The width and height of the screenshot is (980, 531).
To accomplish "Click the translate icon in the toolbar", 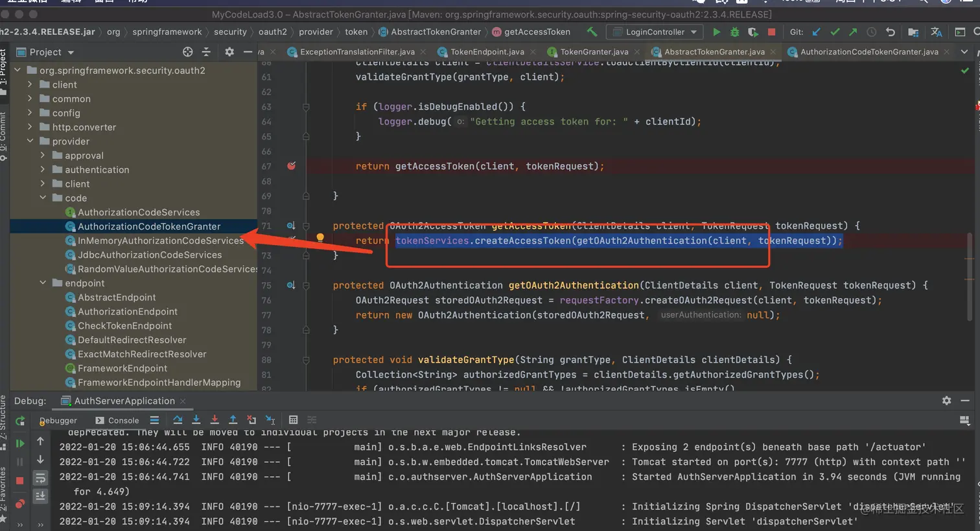I will 936,32.
